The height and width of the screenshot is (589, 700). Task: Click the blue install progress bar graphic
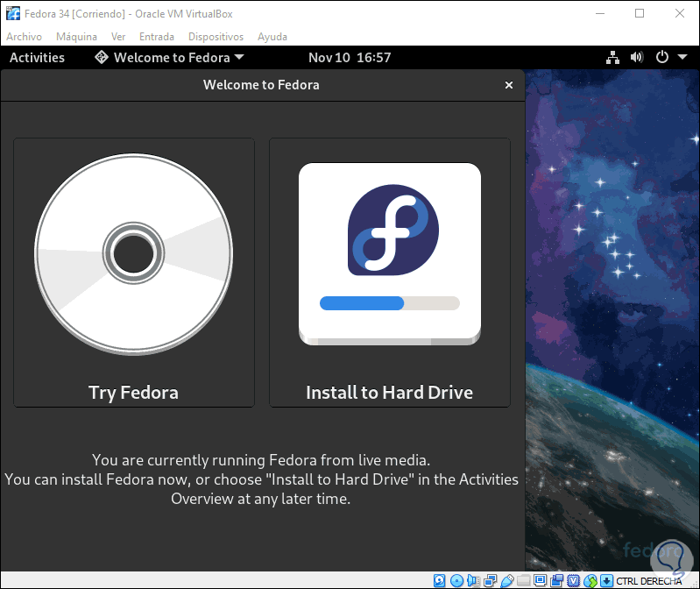(x=390, y=303)
